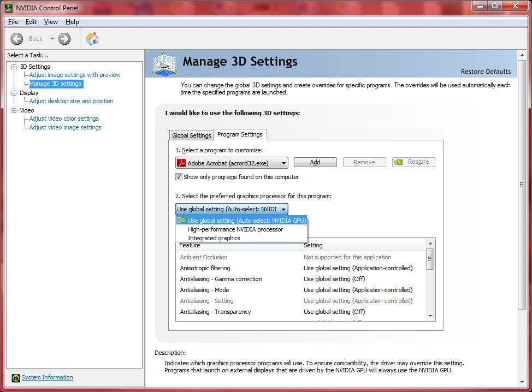Open the View menu
The height and width of the screenshot is (392, 532).
pos(51,22)
